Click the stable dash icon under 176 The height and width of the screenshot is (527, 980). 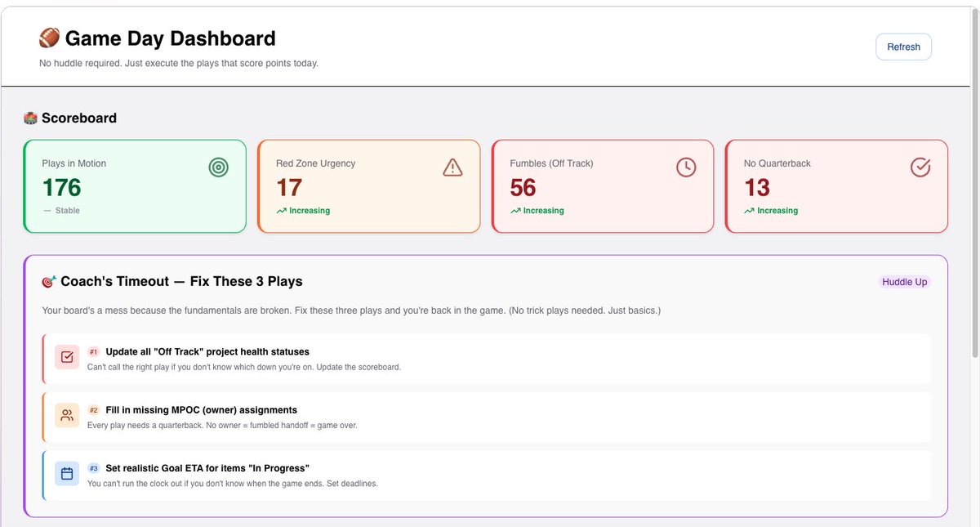click(47, 211)
